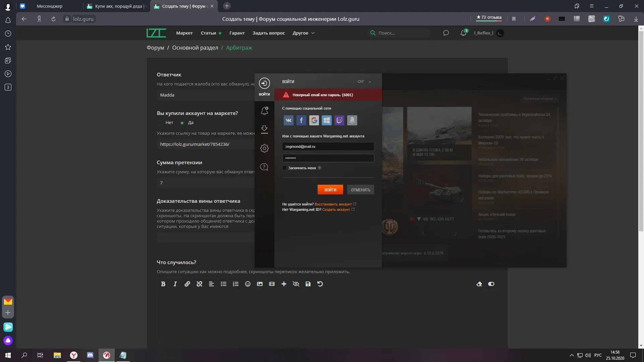
Task: Save draft with floppy disk icon
Action: click(x=308, y=284)
